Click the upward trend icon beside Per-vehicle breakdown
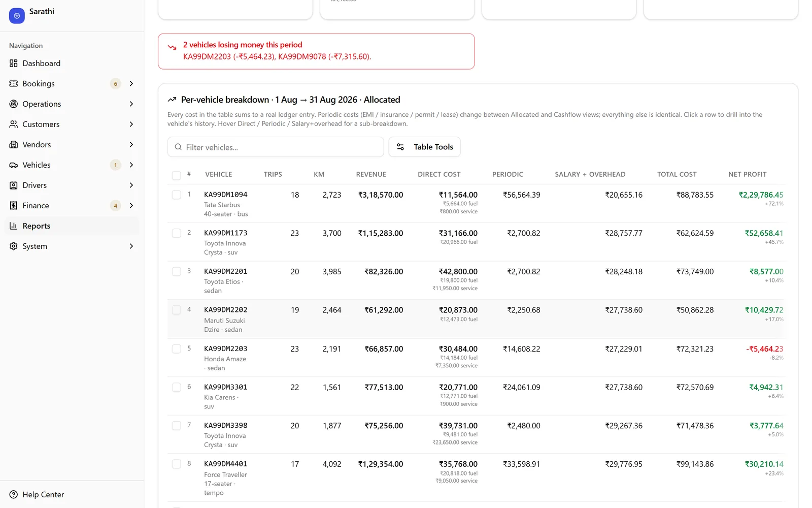Image resolution: width=812 pixels, height=508 pixels. [x=172, y=100]
